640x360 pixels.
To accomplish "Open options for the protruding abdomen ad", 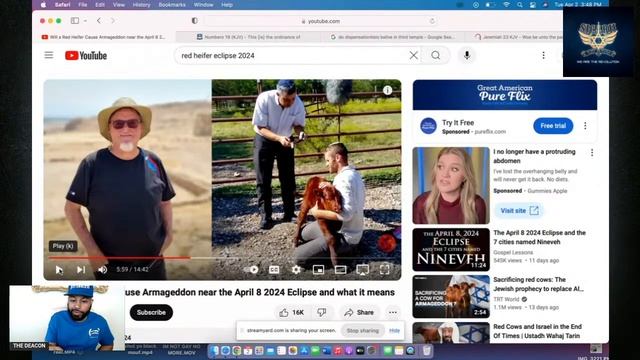I will tap(592, 153).
